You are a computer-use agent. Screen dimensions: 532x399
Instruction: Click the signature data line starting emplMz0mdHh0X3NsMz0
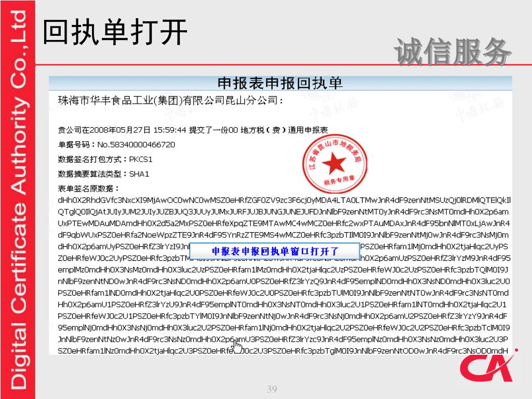[283, 270]
